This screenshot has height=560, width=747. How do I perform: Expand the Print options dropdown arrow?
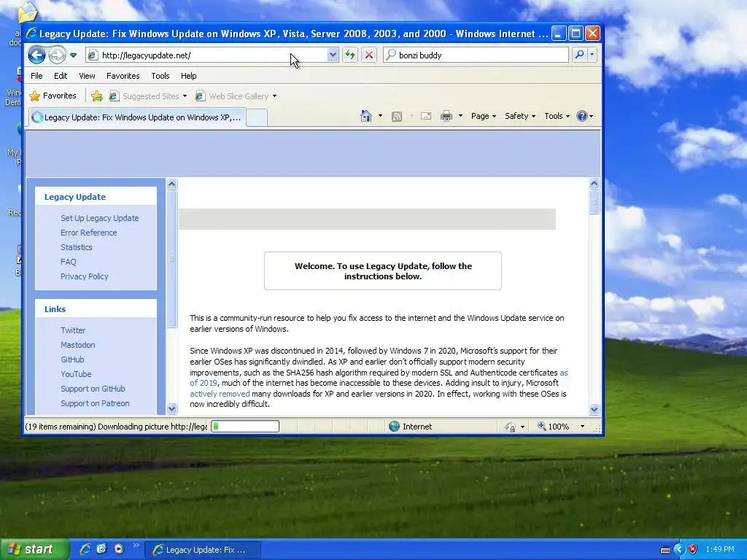(x=460, y=116)
